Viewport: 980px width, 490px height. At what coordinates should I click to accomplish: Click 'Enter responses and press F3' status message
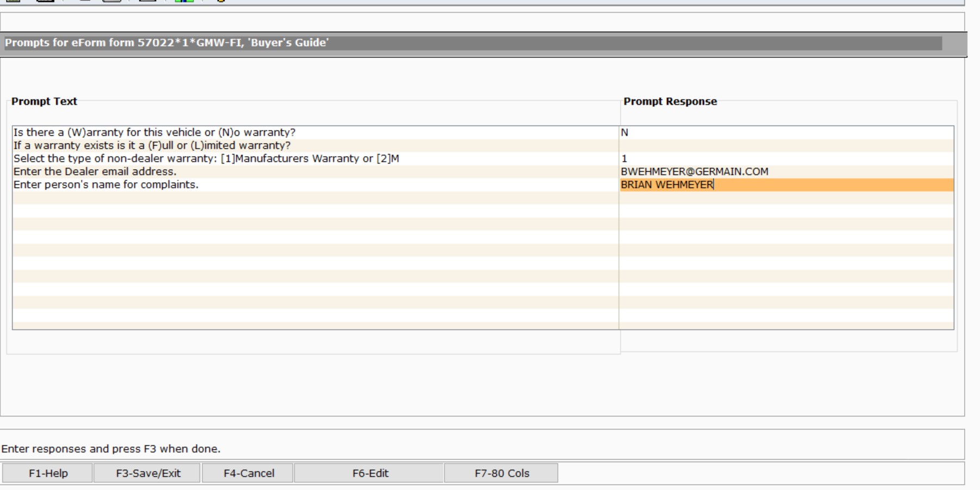(111, 449)
